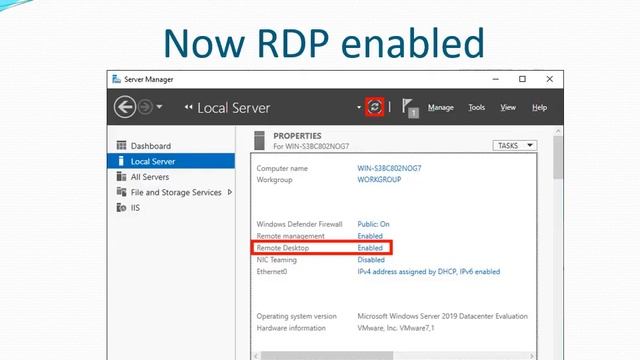640x360 pixels.
Task: Click the vertical scrollbar thumb
Action: pyautogui.click(x=558, y=158)
